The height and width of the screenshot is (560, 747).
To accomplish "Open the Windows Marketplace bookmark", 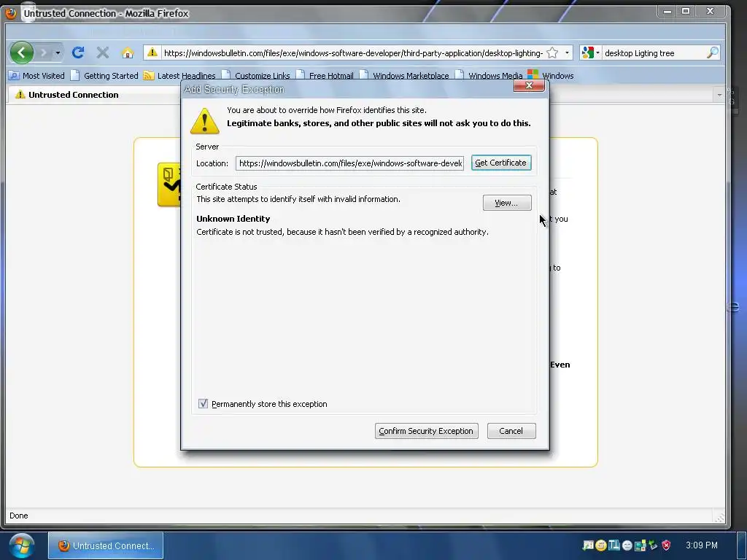I will [404, 75].
